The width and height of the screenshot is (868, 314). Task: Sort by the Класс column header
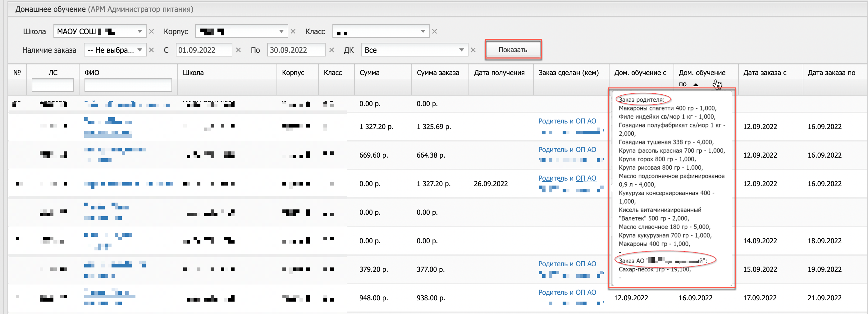[x=333, y=73]
